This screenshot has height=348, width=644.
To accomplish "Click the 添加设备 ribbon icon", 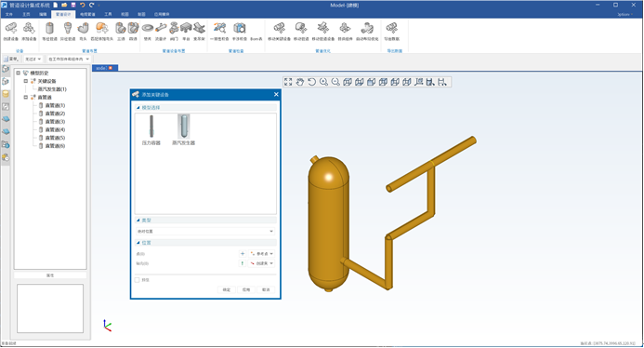I will click(x=29, y=32).
